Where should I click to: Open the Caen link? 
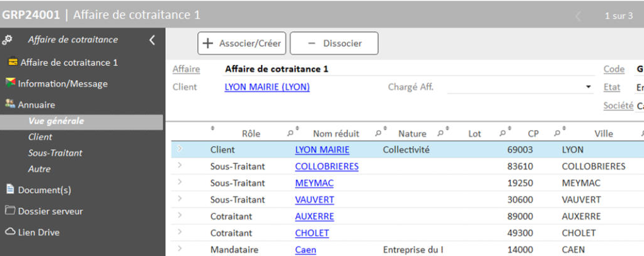(x=306, y=250)
